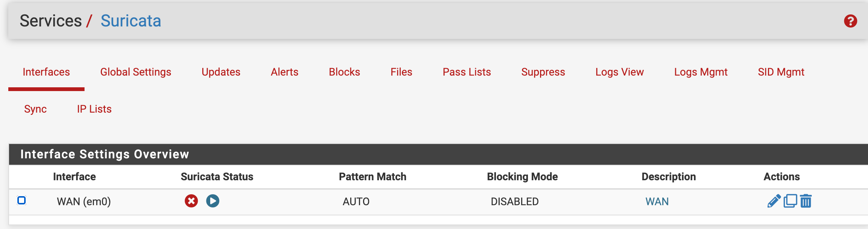Click the Suricata breadcrumb link
Image resolution: width=868 pixels, height=229 pixels.
coord(131,21)
